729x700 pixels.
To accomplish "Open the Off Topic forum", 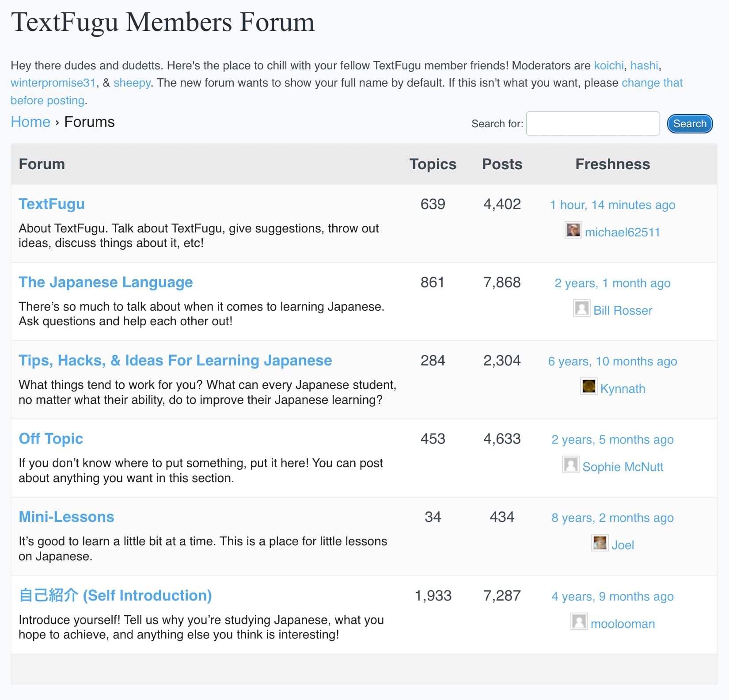I will click(x=51, y=439).
